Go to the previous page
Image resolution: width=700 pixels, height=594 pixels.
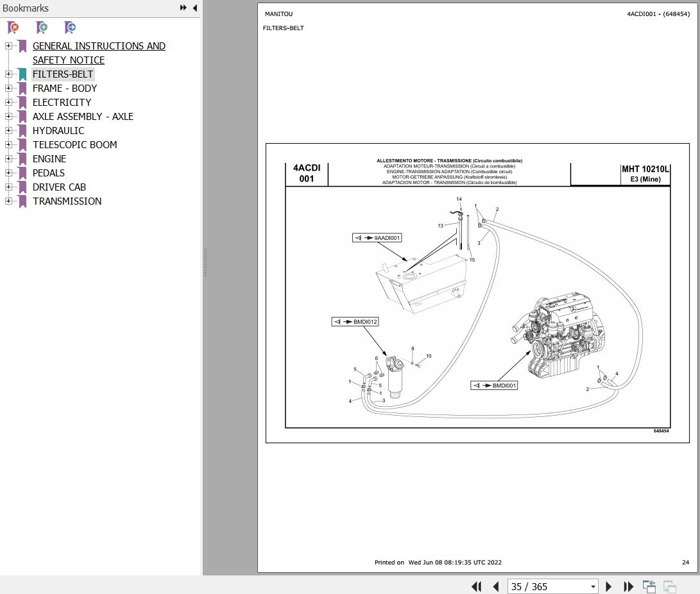coord(495,586)
